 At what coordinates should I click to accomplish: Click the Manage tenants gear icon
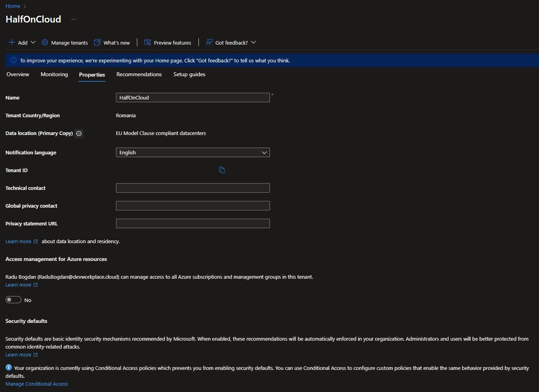click(x=45, y=43)
